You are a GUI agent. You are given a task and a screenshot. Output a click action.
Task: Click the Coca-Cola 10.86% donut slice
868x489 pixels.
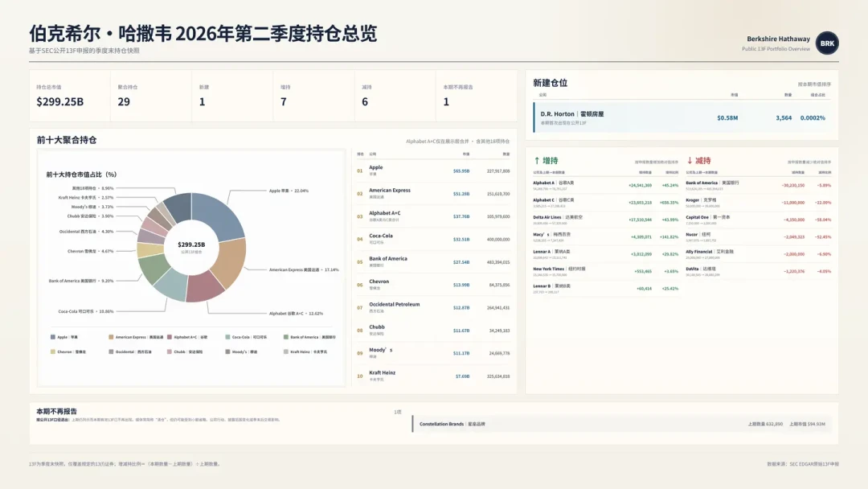[172, 285]
